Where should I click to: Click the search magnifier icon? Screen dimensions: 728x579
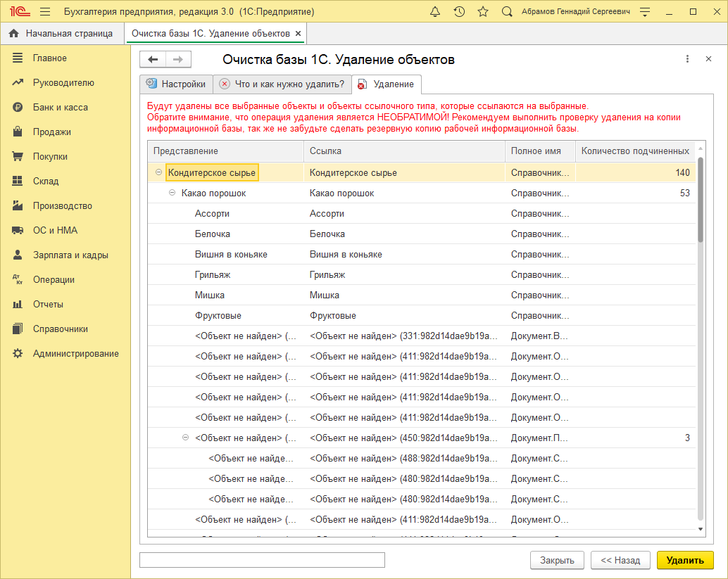click(x=507, y=12)
